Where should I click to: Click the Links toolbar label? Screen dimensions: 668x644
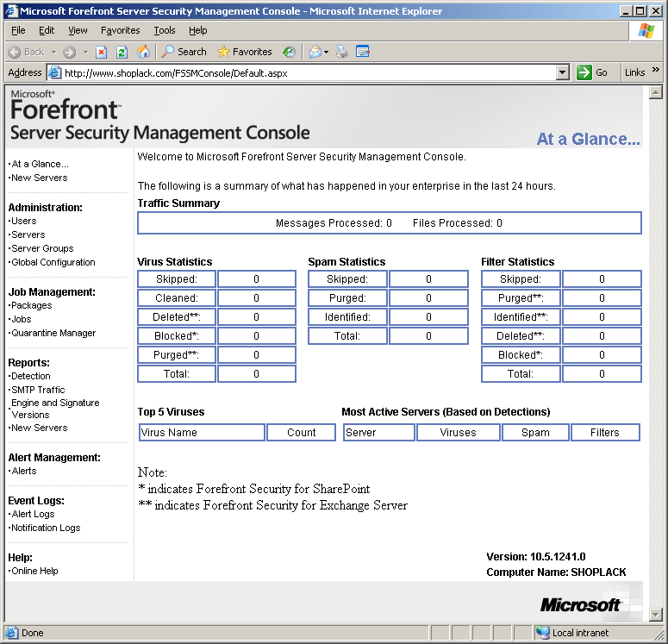pos(634,72)
